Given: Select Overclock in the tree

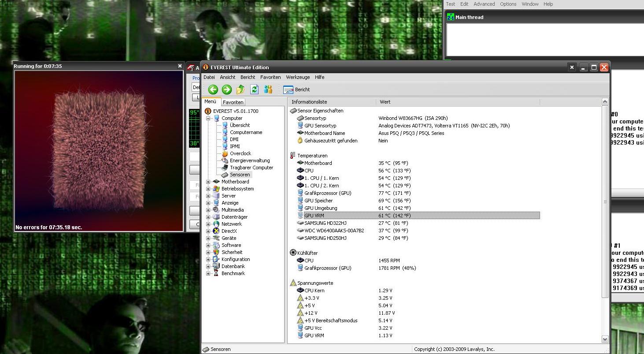Looking at the screenshot, I should click(x=240, y=153).
